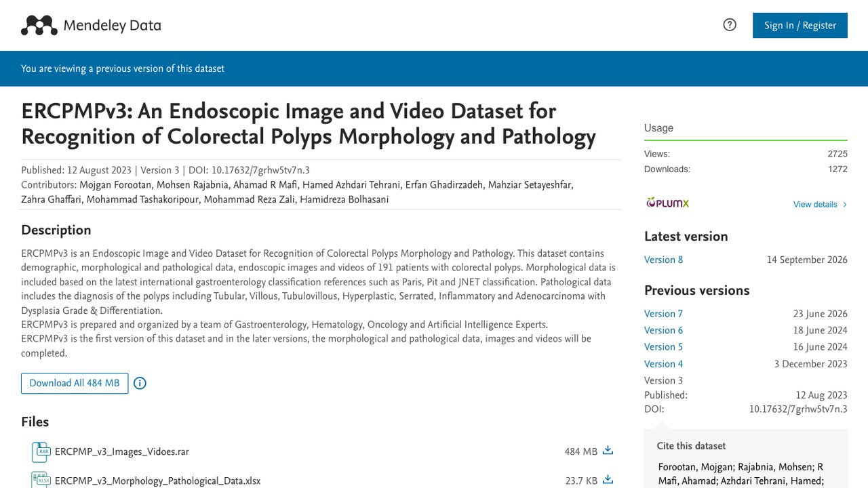Click Sign In / Register button
The width and height of the screenshot is (868, 488).
pyautogui.click(x=800, y=25)
